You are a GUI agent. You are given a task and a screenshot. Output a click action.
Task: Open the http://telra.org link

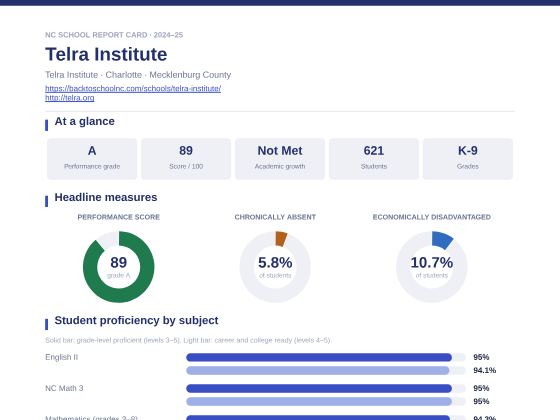coord(70,98)
